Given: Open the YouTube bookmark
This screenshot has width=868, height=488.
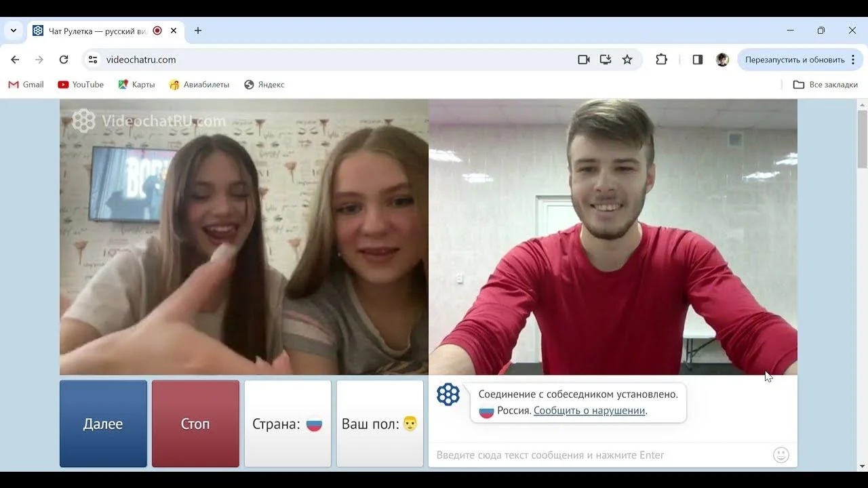Looking at the screenshot, I should [x=81, y=85].
